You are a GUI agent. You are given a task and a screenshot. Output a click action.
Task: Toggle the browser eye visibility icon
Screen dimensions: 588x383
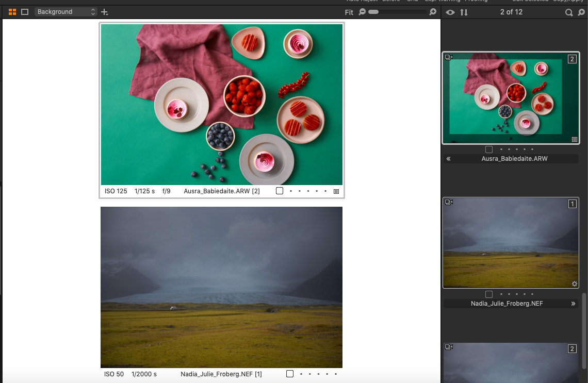(450, 12)
